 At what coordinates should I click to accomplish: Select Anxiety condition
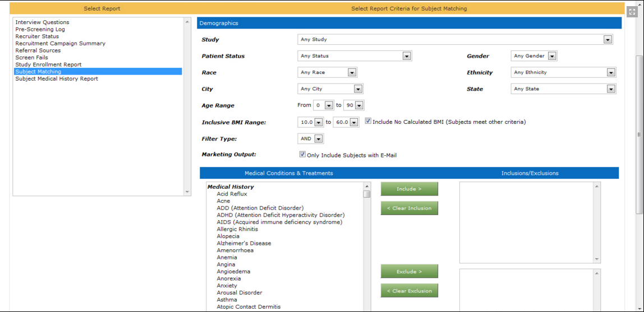tap(227, 285)
